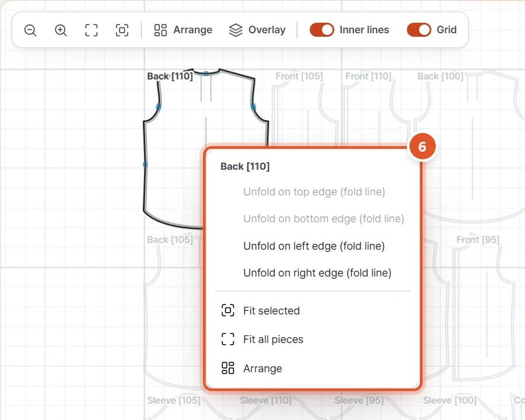Toggle the Inner lines switch
Viewport: 525px width, 420px height.
click(321, 30)
